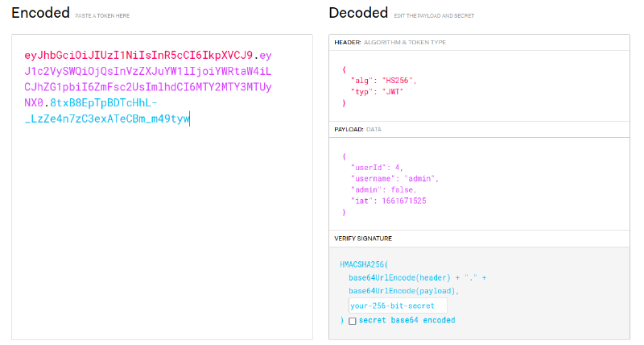Select the PAYLOAD: Data section label

358,129
